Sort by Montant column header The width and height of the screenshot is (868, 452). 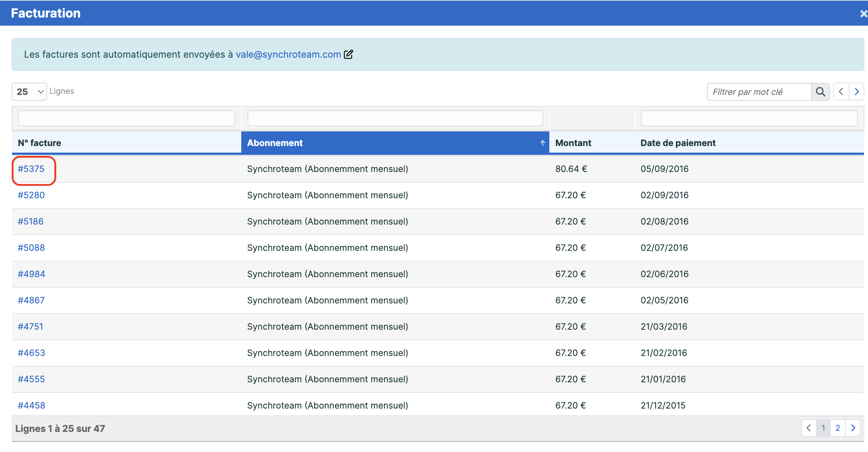coord(592,143)
